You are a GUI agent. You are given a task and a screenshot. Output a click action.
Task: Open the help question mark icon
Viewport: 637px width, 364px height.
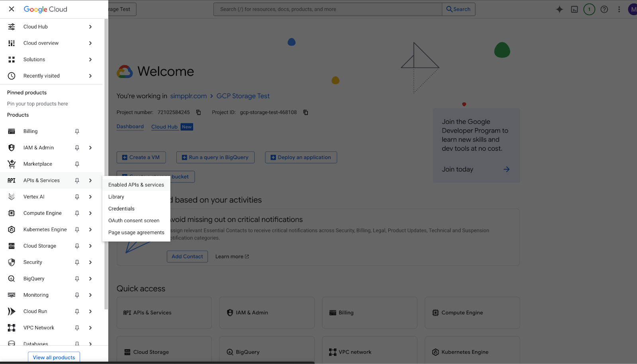tap(604, 9)
